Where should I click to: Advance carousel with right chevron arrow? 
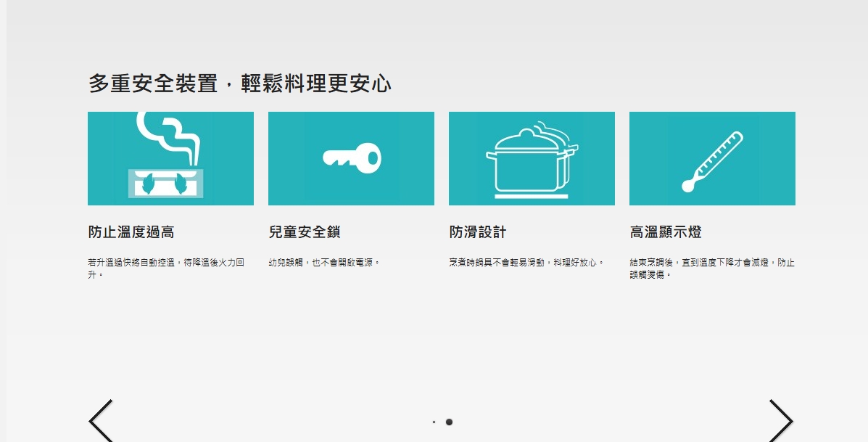click(780, 421)
